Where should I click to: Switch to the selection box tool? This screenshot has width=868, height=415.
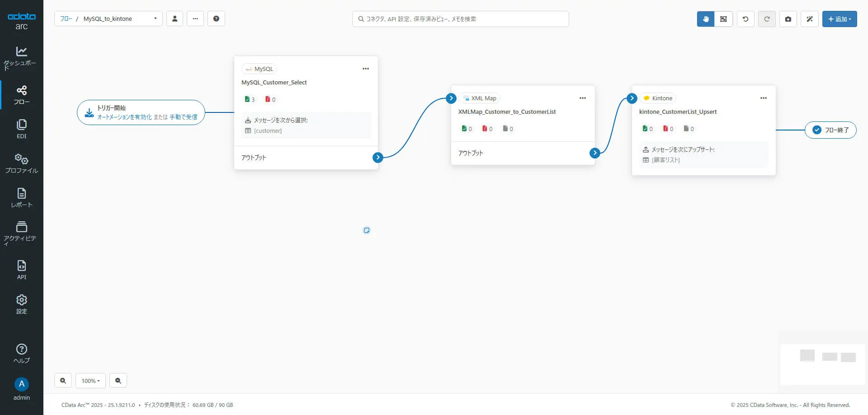(723, 19)
